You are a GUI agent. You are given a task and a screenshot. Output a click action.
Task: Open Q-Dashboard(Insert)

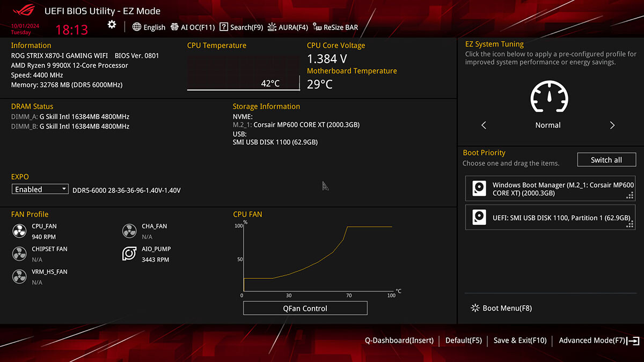pyautogui.click(x=399, y=341)
